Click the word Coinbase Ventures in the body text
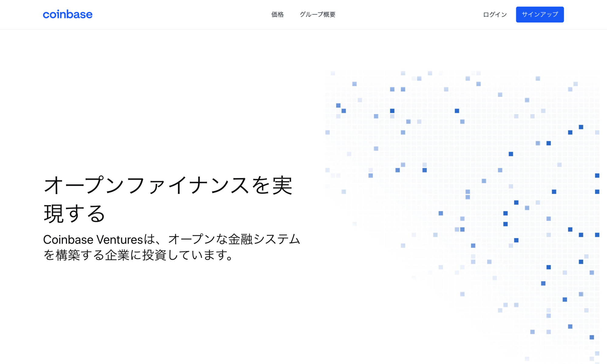Viewport: 607px width, 364px height. click(x=91, y=240)
